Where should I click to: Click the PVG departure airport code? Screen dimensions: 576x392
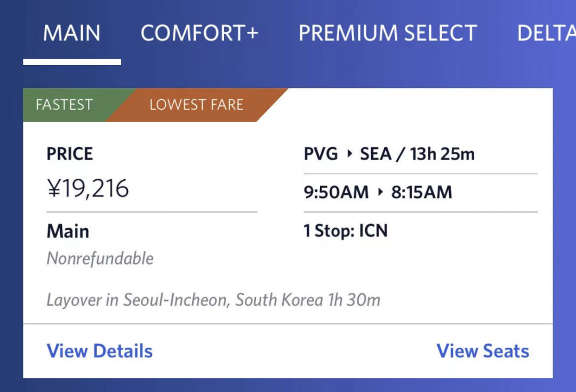pos(321,154)
